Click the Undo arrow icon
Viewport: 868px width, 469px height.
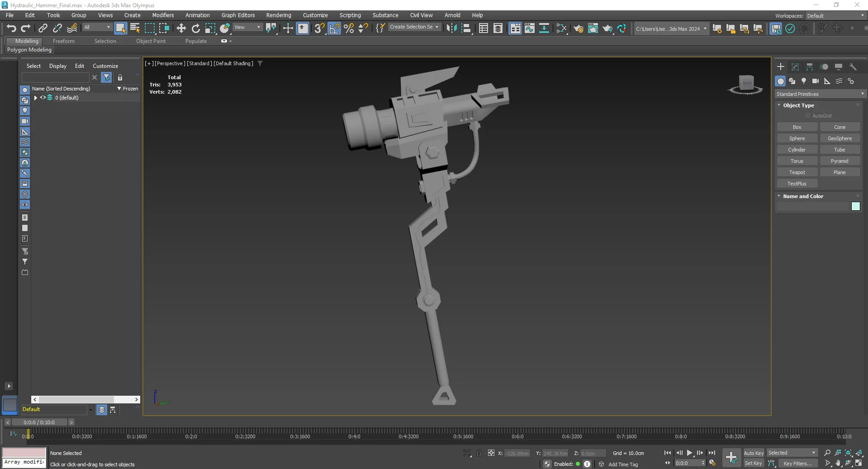(x=11, y=28)
